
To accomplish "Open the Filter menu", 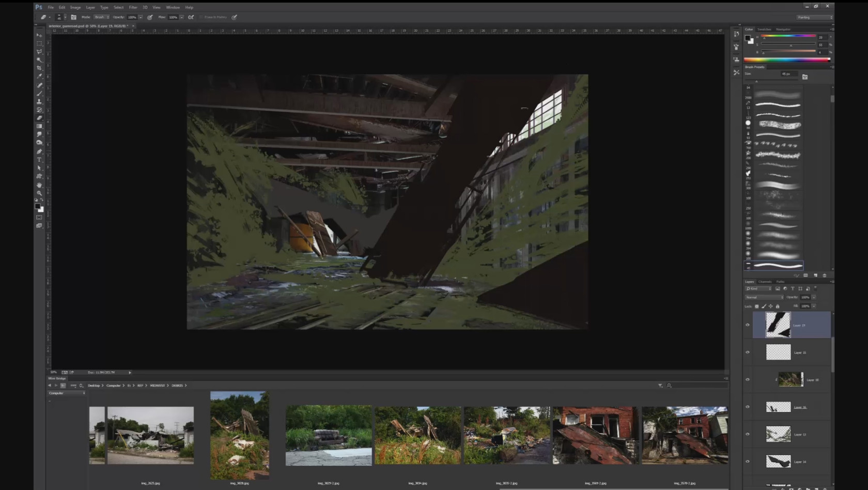I will point(133,7).
